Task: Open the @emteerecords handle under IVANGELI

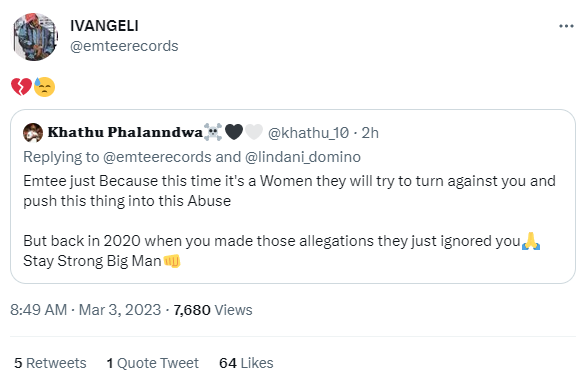Action: [x=124, y=46]
